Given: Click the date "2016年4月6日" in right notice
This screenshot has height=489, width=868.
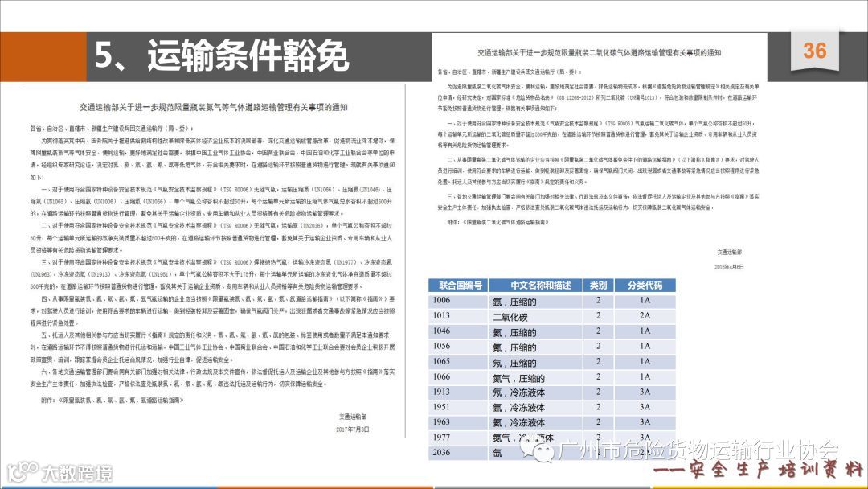Looking at the screenshot, I should click(729, 266).
